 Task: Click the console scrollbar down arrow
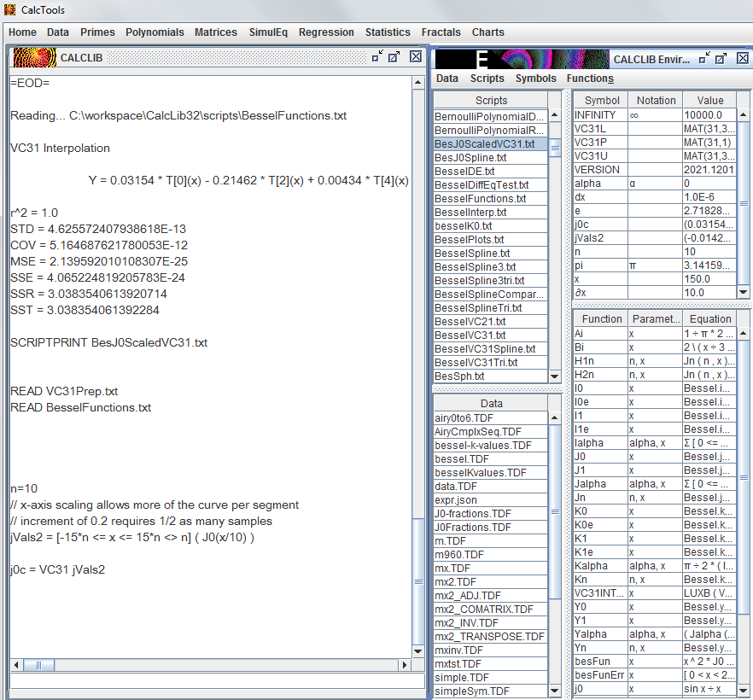click(417, 651)
